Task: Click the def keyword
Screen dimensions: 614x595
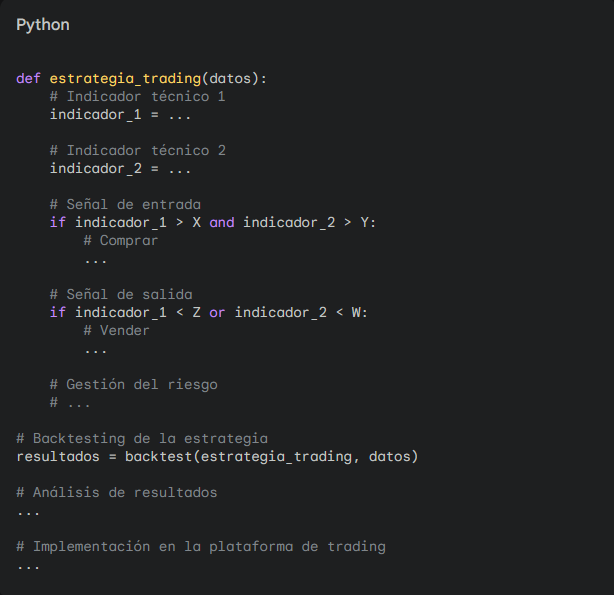Action: tap(28, 78)
